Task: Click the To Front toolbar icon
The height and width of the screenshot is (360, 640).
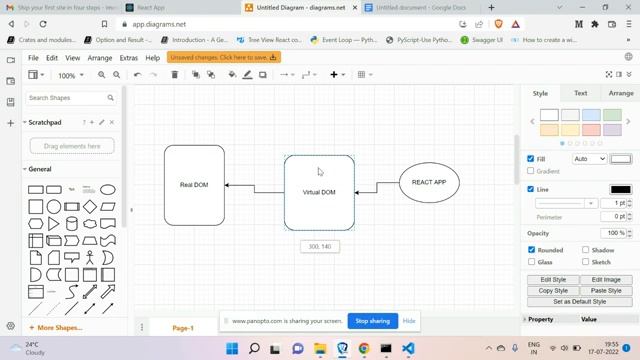Action: tap(196, 75)
